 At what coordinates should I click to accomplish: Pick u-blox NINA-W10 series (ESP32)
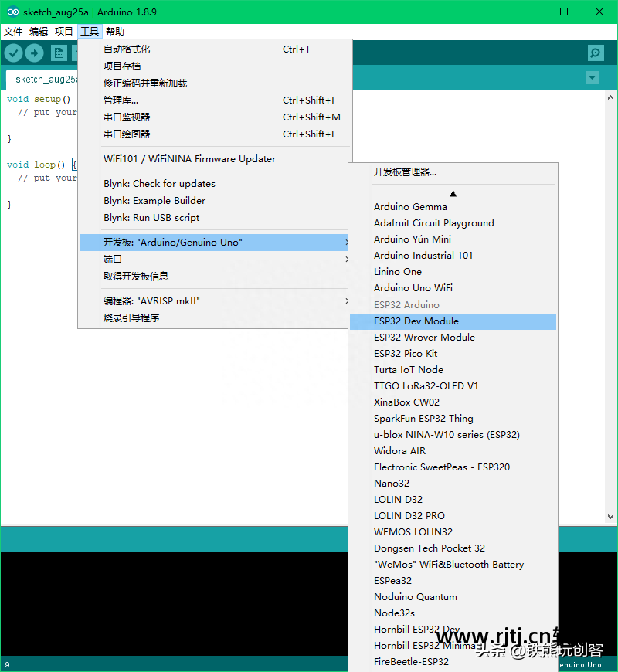pyautogui.click(x=453, y=435)
